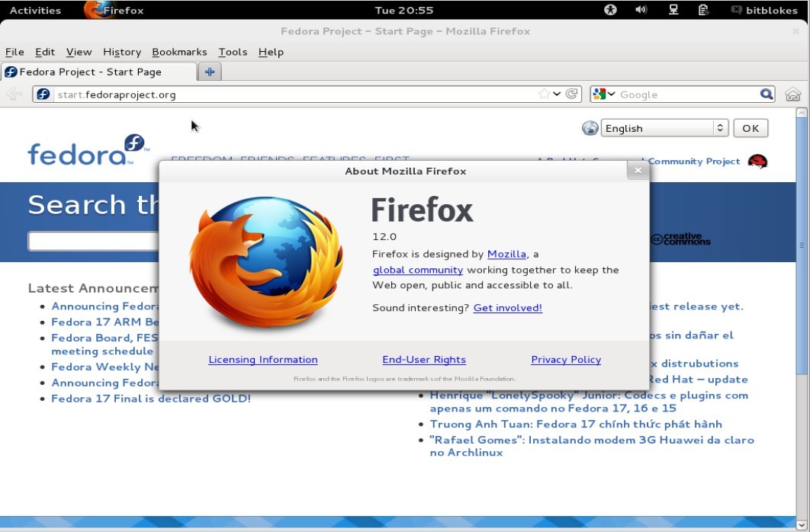Open the End-User Rights link

click(x=424, y=360)
